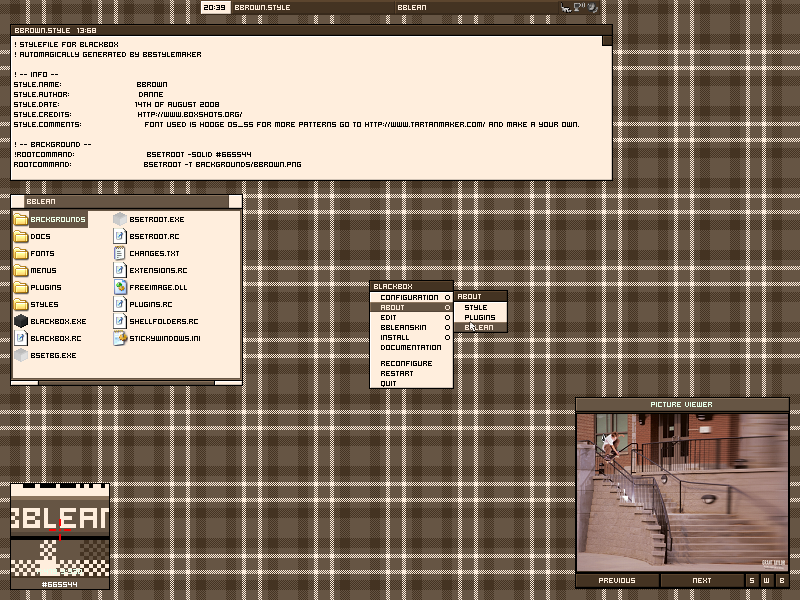Viewport: 800px width, 600px height.
Task: Click the "! -- Info --" comment line
Action: [36, 74]
